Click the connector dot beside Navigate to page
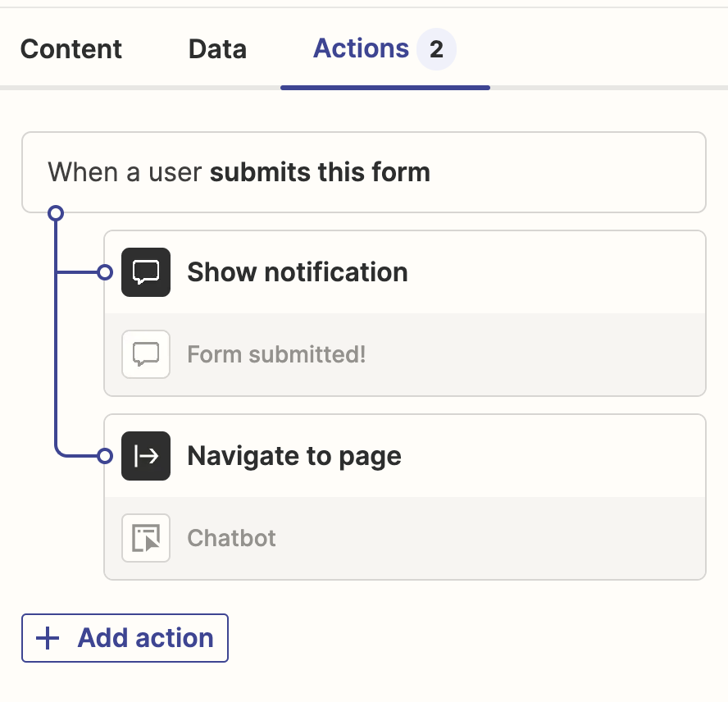The width and height of the screenshot is (728, 702). (x=105, y=456)
